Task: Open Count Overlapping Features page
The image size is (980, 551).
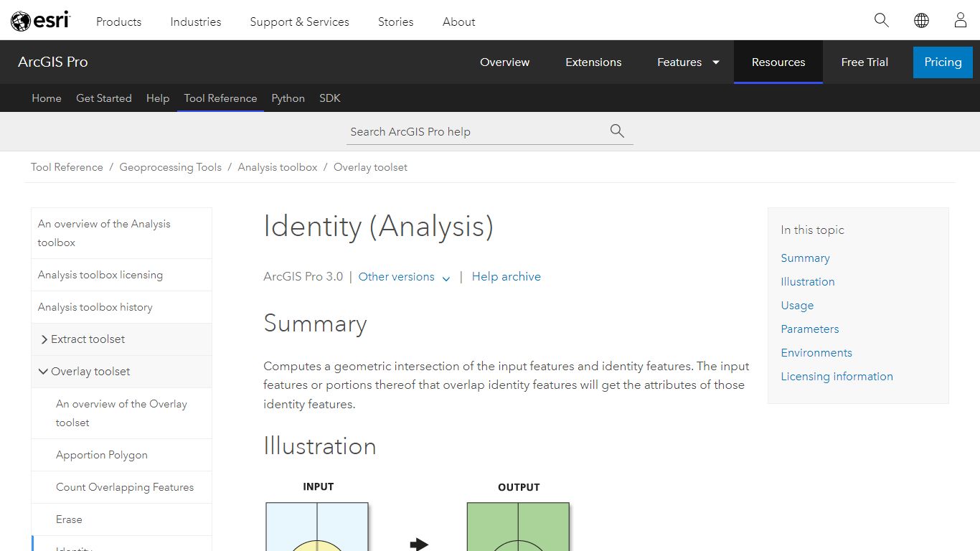Action: (121, 487)
